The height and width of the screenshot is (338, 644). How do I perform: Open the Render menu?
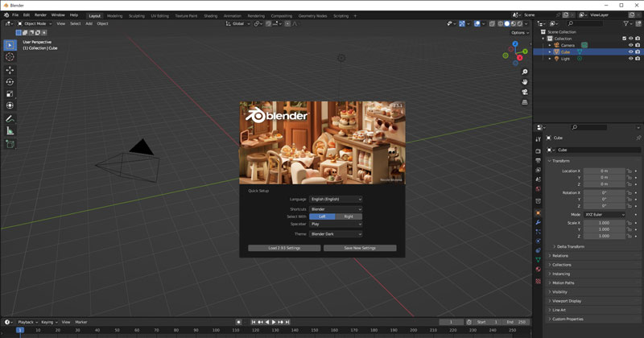pos(40,14)
